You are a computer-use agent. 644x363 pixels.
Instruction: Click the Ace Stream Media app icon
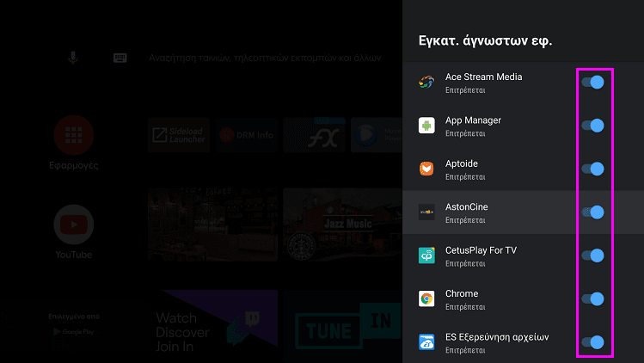click(x=426, y=83)
